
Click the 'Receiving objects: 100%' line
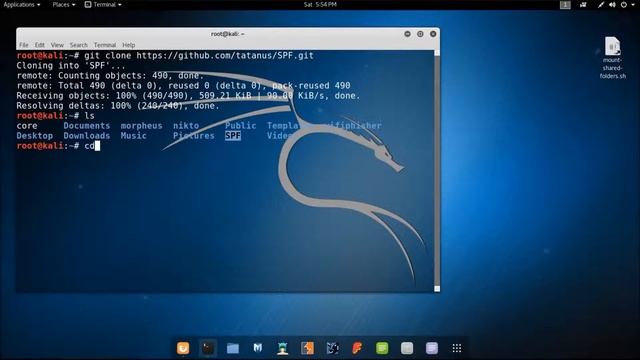tap(189, 96)
